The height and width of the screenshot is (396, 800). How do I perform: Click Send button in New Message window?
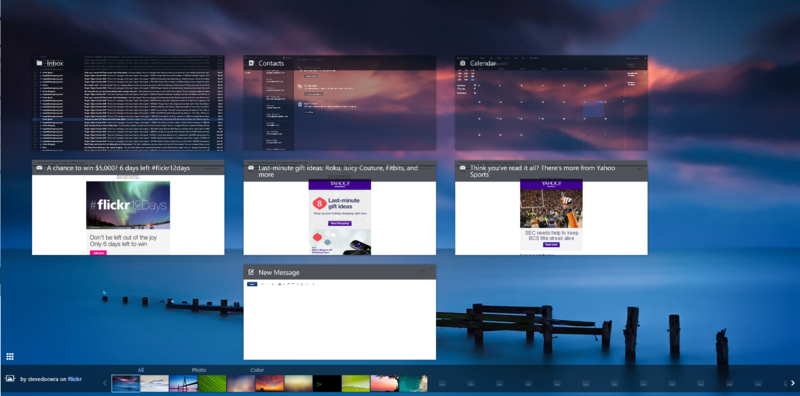(x=252, y=284)
